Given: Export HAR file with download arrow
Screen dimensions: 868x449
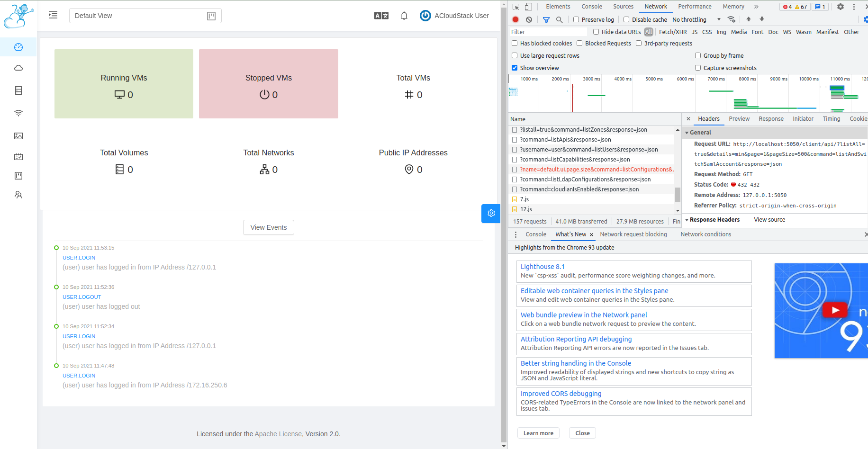Looking at the screenshot, I should tap(762, 19).
